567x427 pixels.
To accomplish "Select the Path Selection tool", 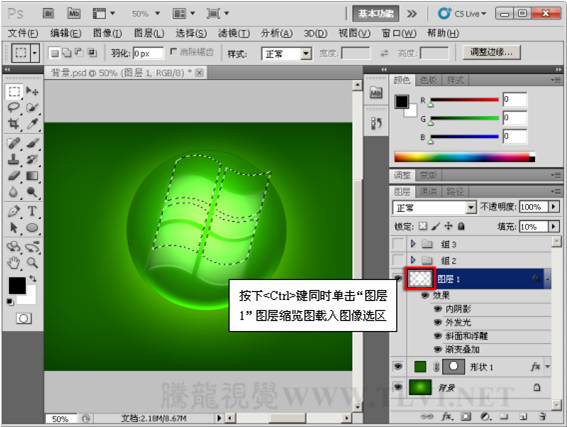I will pos(14,228).
